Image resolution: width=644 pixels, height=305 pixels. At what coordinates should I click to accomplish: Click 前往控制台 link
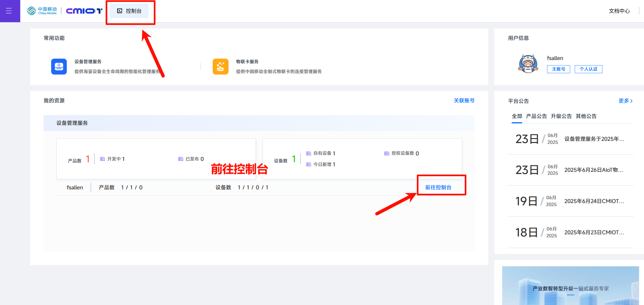point(438,187)
